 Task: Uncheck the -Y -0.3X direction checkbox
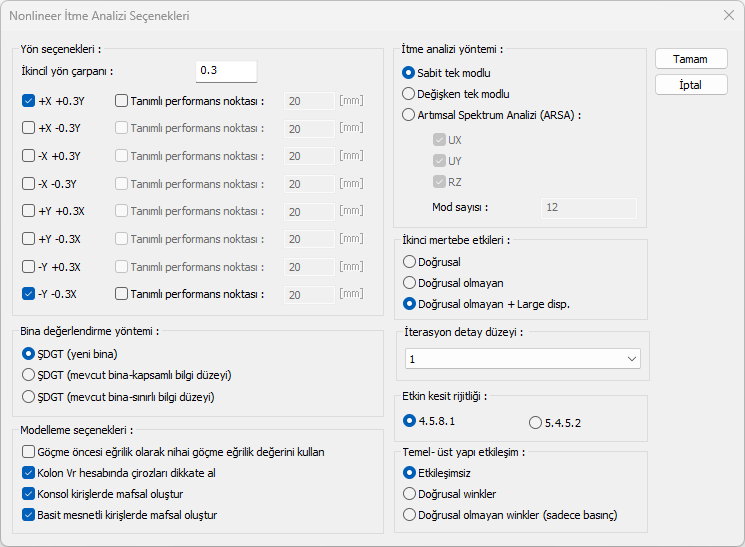point(29,294)
